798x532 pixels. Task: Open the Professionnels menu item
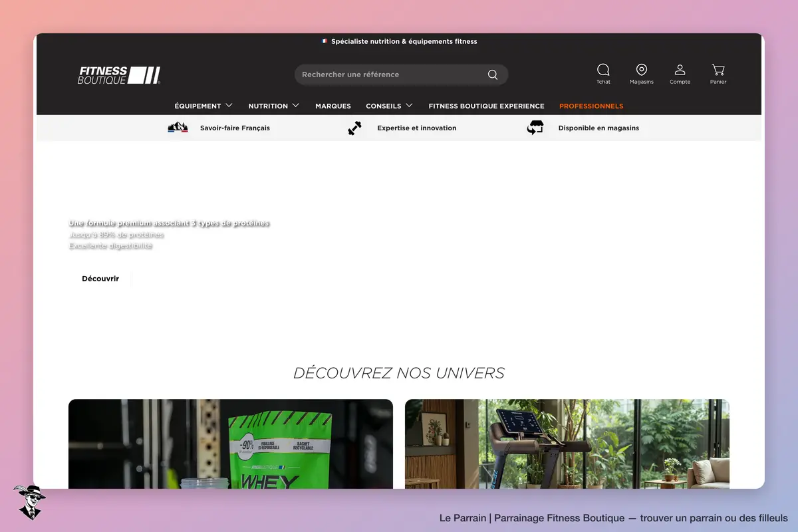tap(591, 106)
